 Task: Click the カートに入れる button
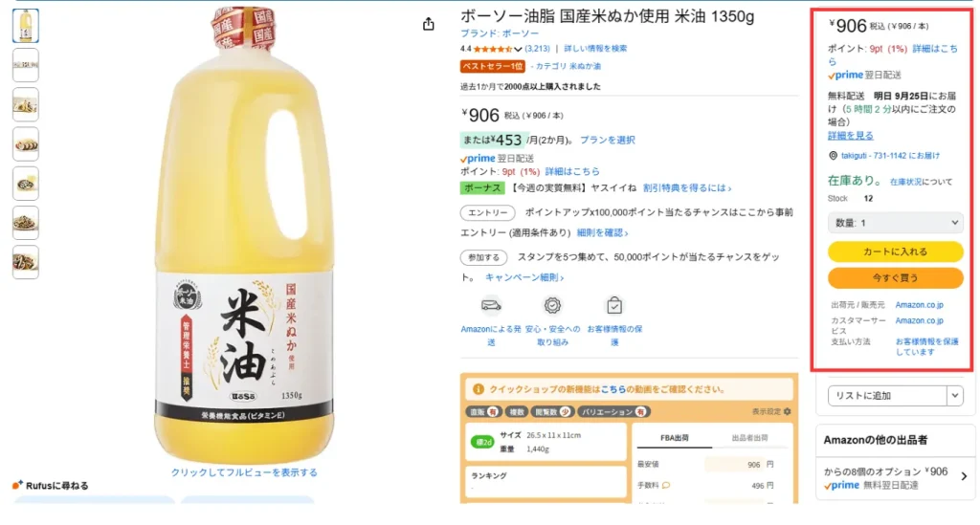click(x=895, y=252)
